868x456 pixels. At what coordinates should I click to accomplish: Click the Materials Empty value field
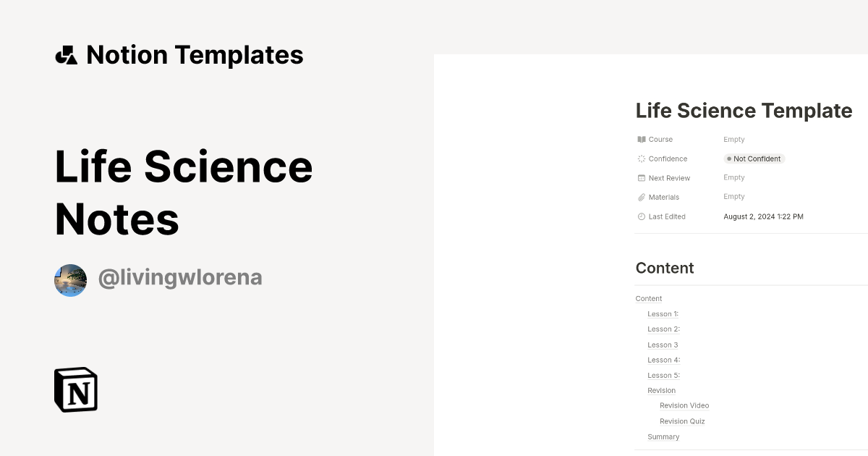point(733,197)
